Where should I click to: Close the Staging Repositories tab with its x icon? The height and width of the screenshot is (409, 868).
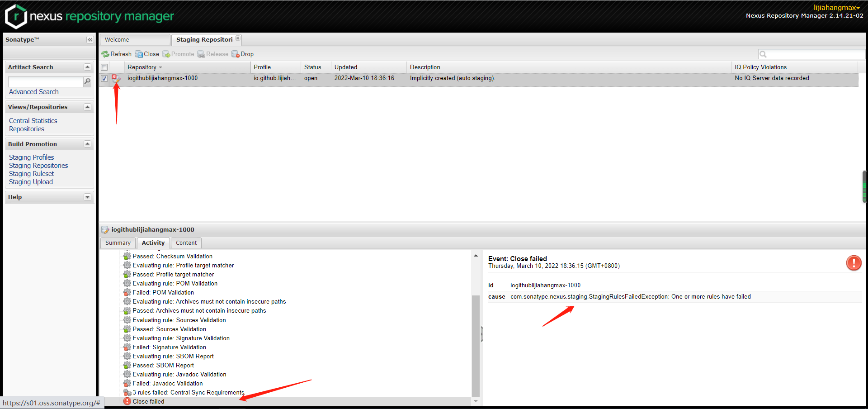point(238,38)
